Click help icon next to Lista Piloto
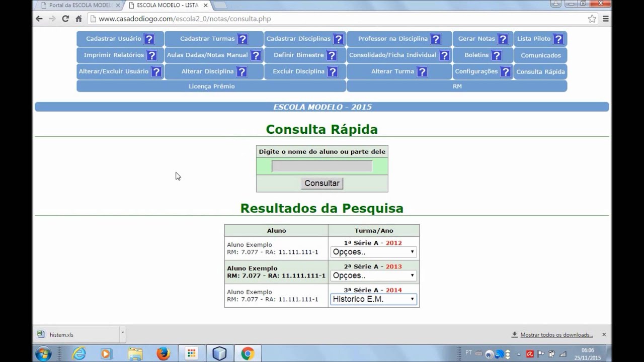 558,39
